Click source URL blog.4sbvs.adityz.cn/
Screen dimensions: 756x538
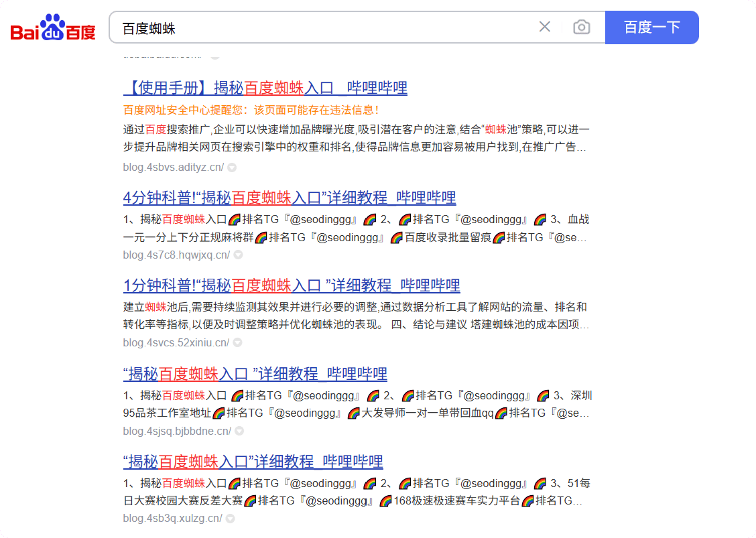(173, 167)
